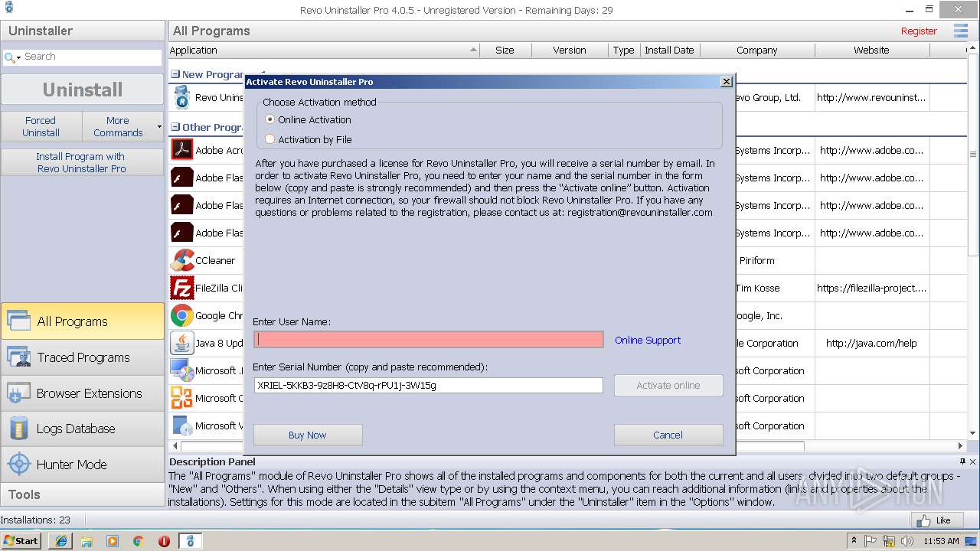980x551 pixels.
Task: Click the Serial Number input field
Action: [x=429, y=385]
